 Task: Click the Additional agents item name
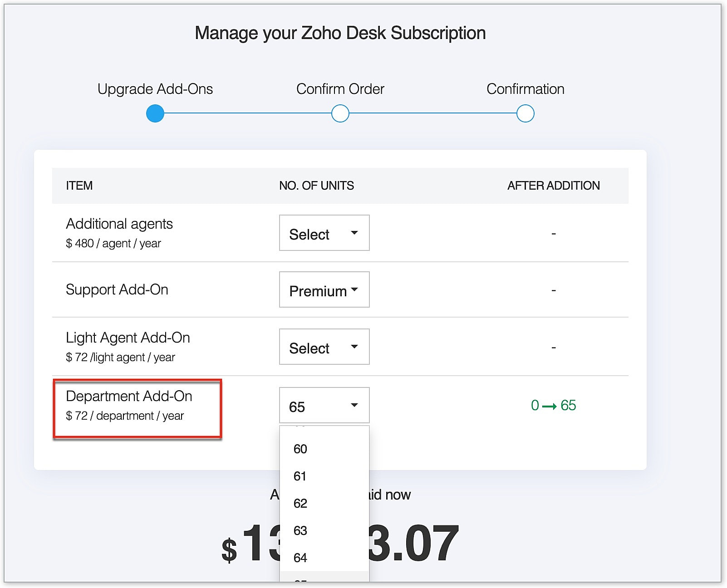point(119,224)
